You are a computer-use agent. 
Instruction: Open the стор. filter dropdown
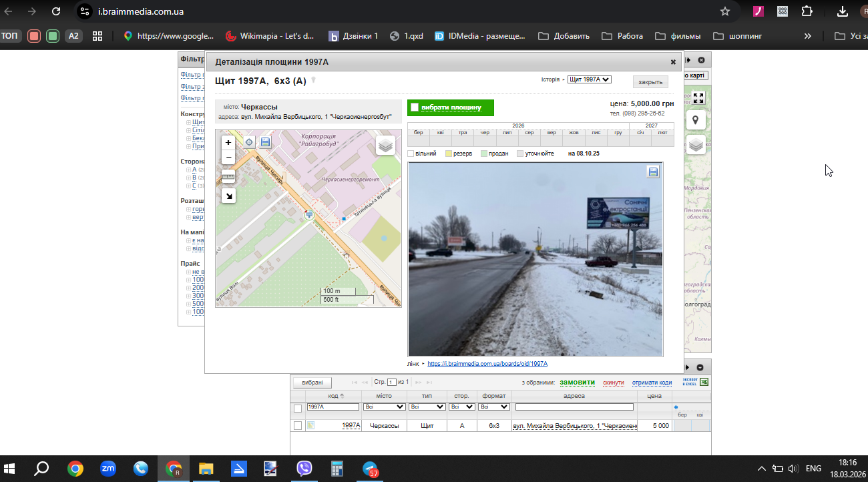(x=462, y=407)
